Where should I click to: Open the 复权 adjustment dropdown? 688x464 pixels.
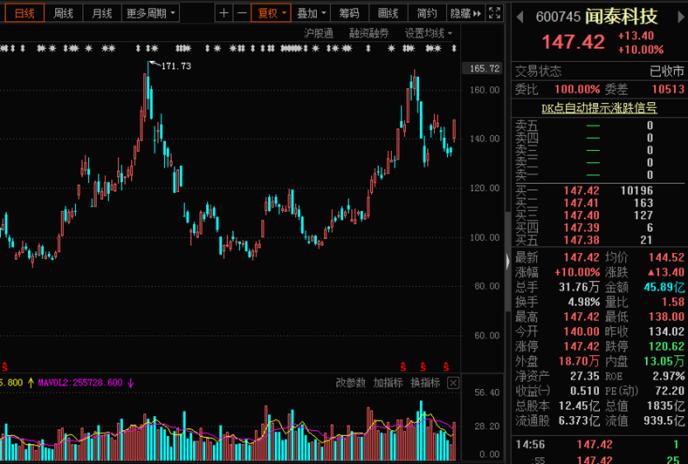(x=271, y=13)
